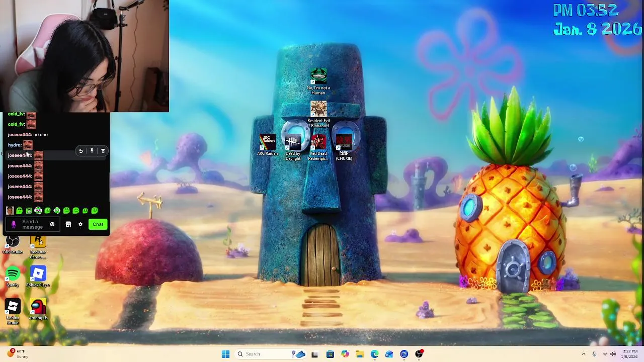Open the Red Dead Redemption shortcut
This screenshot has height=362, width=644.
pyautogui.click(x=318, y=147)
